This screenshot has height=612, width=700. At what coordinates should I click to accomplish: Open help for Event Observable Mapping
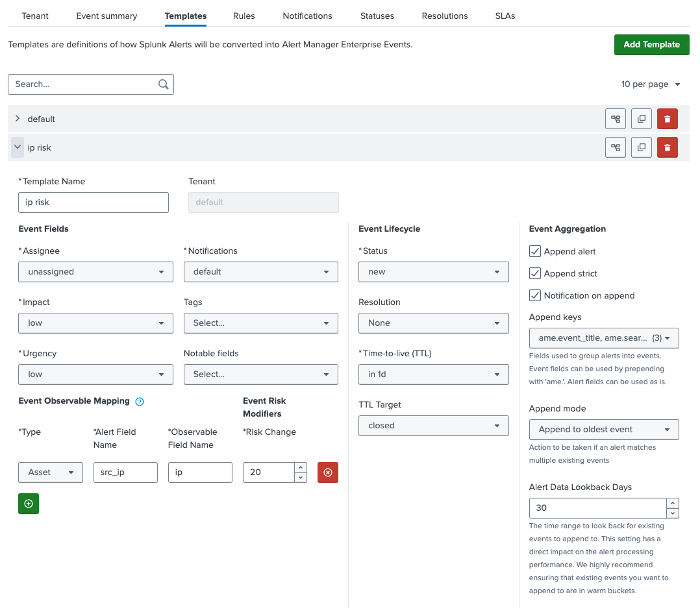click(139, 401)
